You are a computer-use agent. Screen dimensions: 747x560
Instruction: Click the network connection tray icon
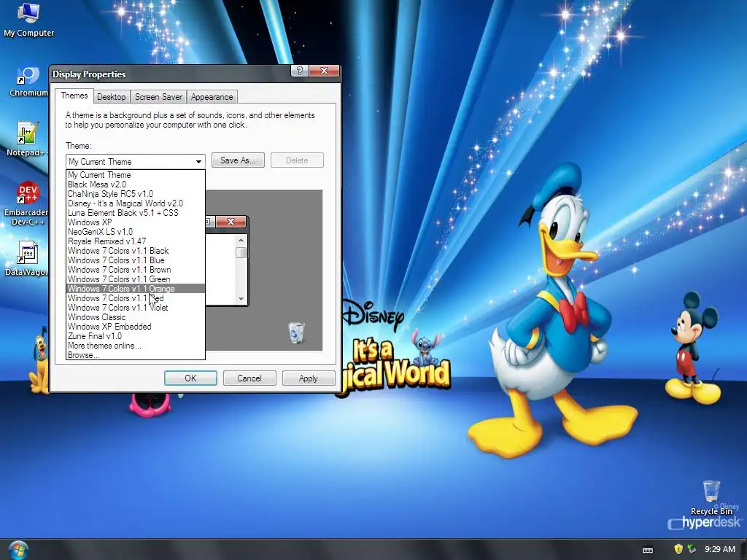tap(692, 549)
